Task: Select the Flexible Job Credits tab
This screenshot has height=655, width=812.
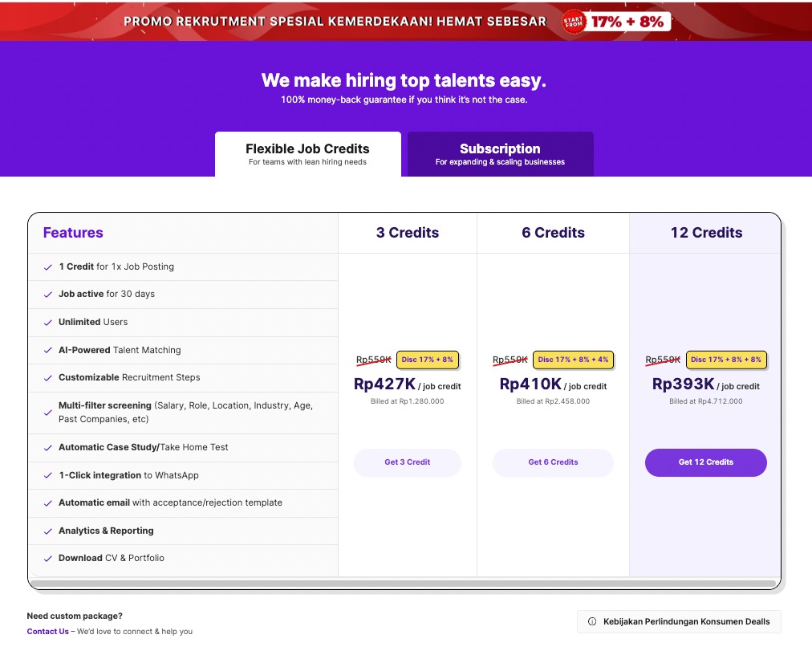Action: [307, 154]
